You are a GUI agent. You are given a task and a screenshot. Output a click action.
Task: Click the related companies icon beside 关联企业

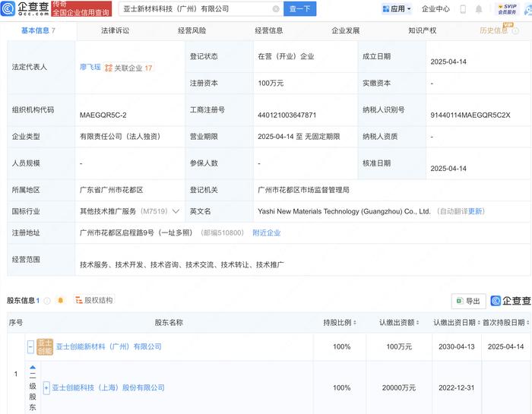coord(109,68)
